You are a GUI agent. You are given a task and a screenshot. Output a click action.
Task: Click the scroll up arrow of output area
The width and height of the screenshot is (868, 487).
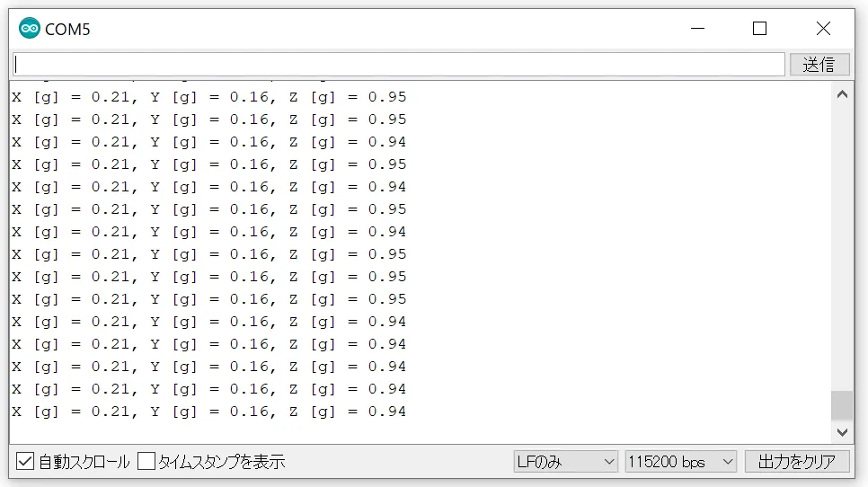pos(842,93)
